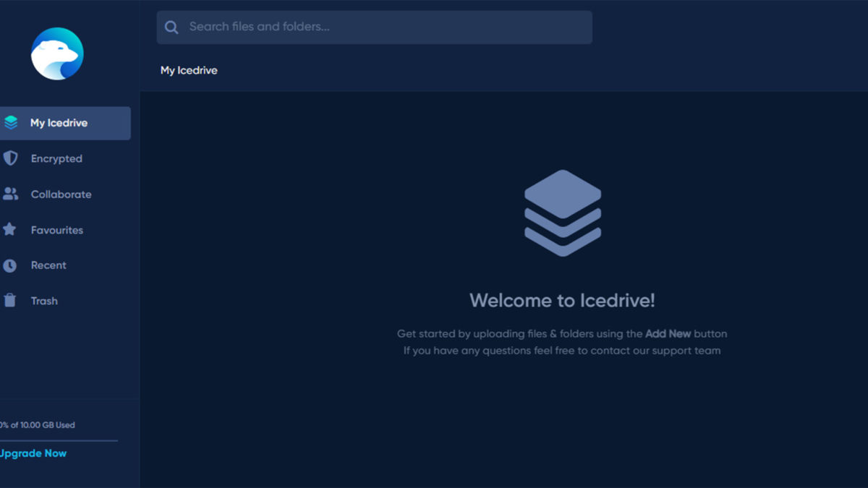Click the star icon beside Favourites
868x488 pixels.
click(9, 229)
